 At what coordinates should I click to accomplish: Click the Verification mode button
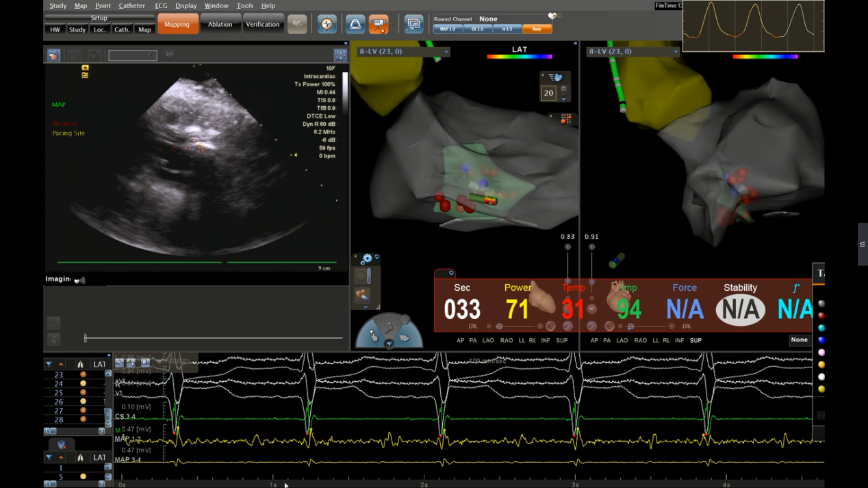tap(262, 25)
